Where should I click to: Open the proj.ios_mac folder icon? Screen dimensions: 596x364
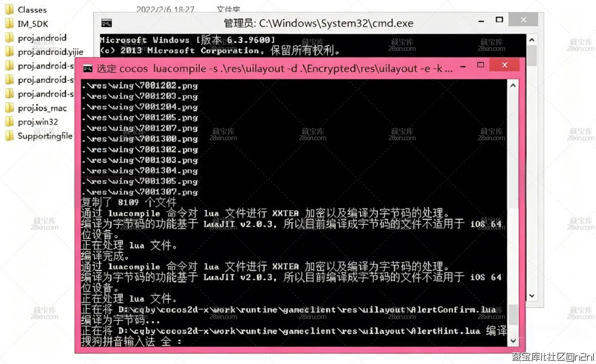pyautogui.click(x=9, y=107)
